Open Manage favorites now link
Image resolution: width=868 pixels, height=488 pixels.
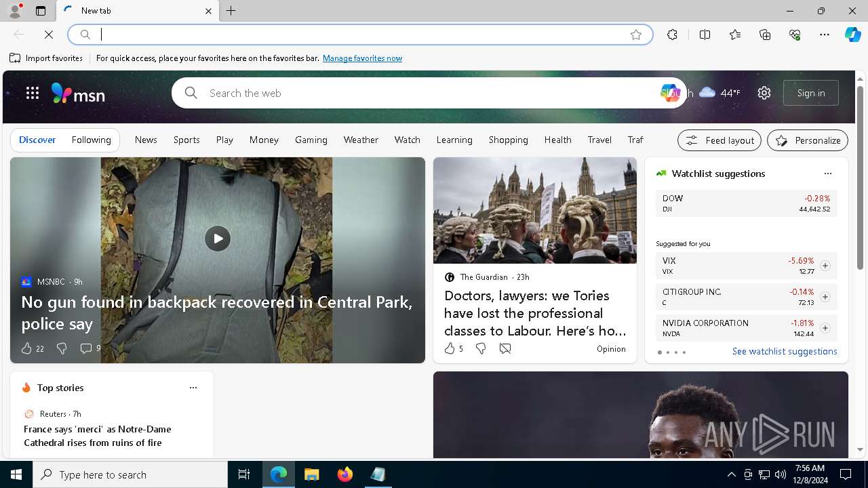click(x=362, y=58)
